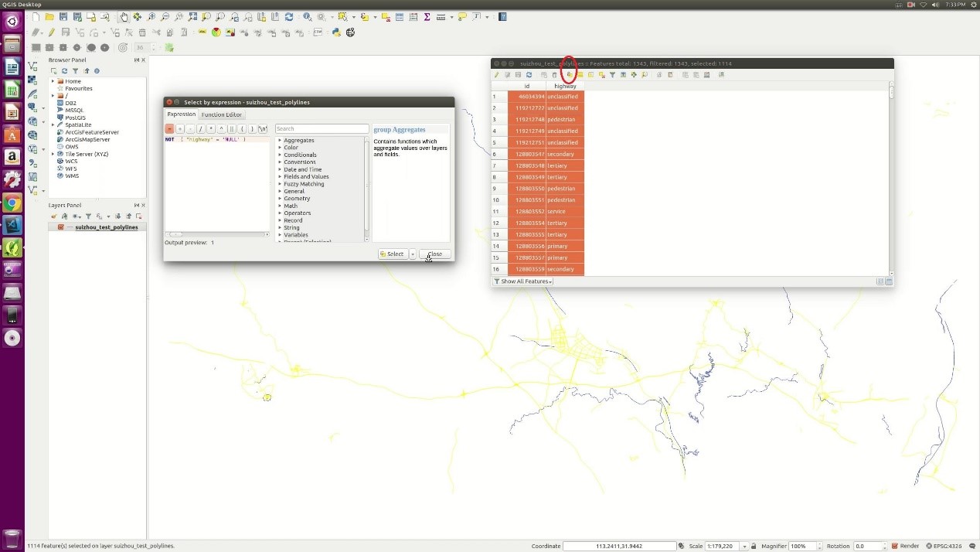Screen dimensions: 980x552
Task: Click the Identify Features tool
Action: 308,16
